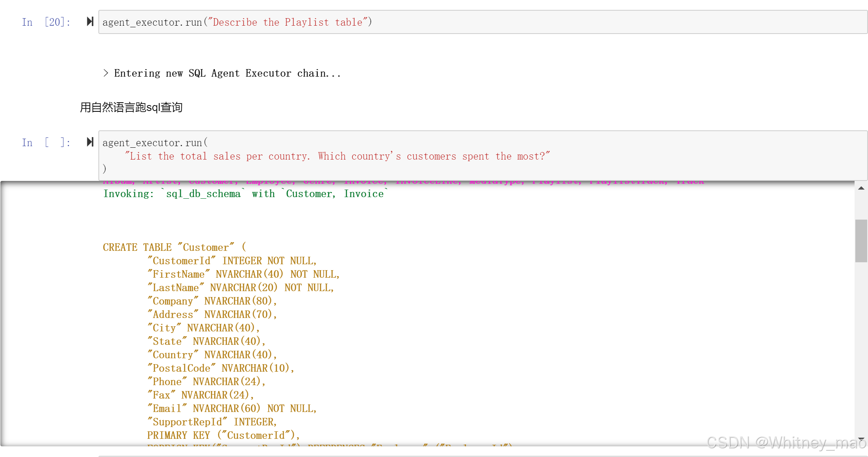This screenshot has width=868, height=457.
Task: Click the 'Invoking: sql_db_schema' output line
Action: point(245,194)
